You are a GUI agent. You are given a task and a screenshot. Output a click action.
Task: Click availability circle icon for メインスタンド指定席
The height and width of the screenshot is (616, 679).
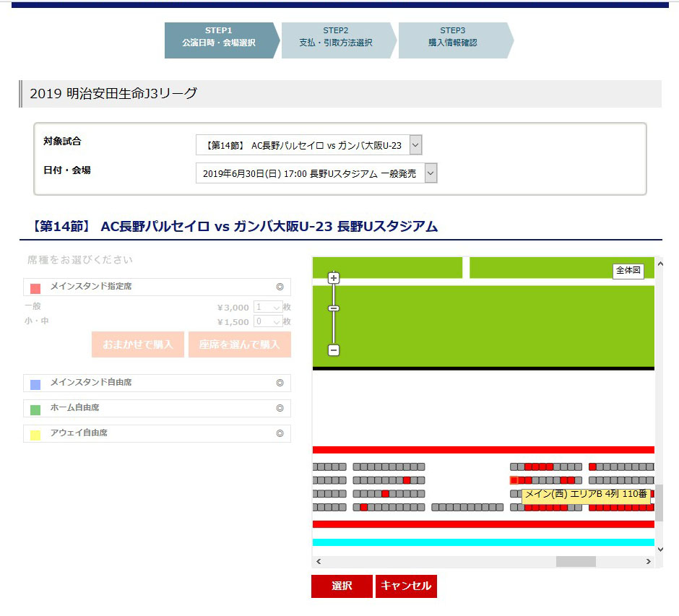point(280,287)
